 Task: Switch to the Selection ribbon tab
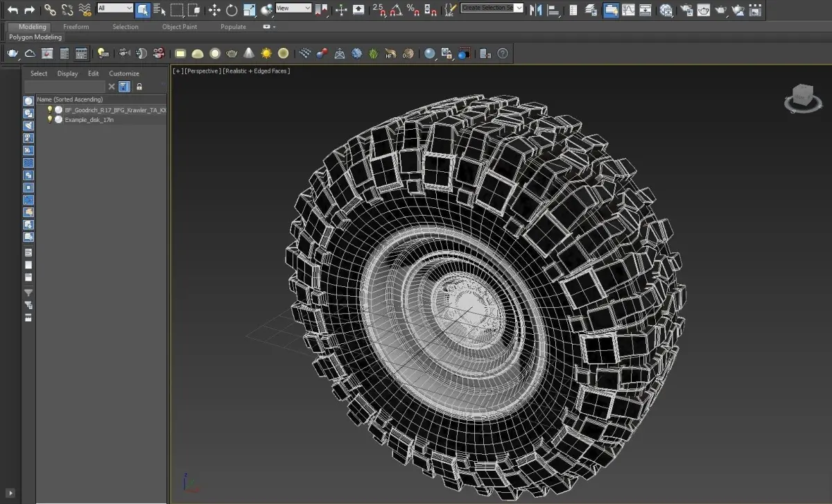tap(125, 26)
